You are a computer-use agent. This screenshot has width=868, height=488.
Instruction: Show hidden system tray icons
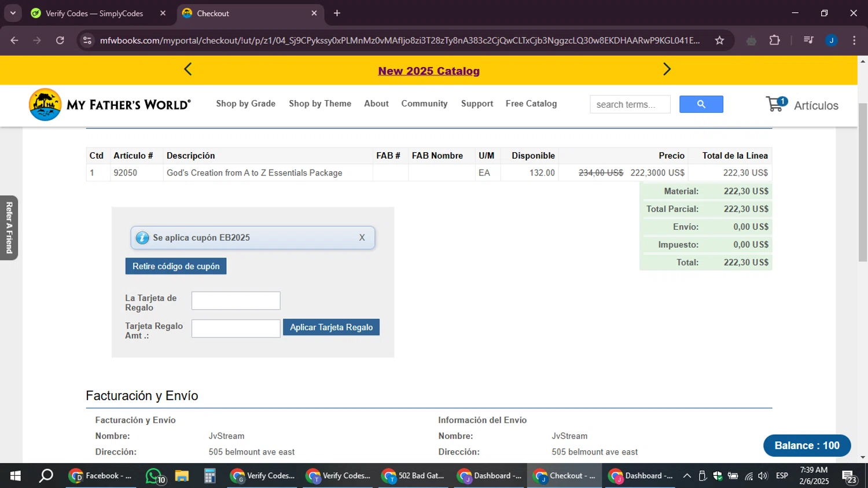coord(687,476)
